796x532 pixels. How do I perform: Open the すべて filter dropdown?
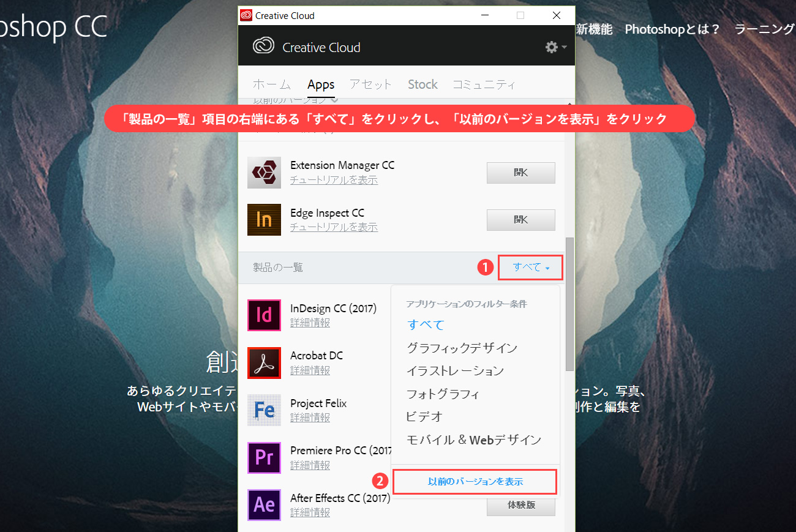(x=530, y=268)
